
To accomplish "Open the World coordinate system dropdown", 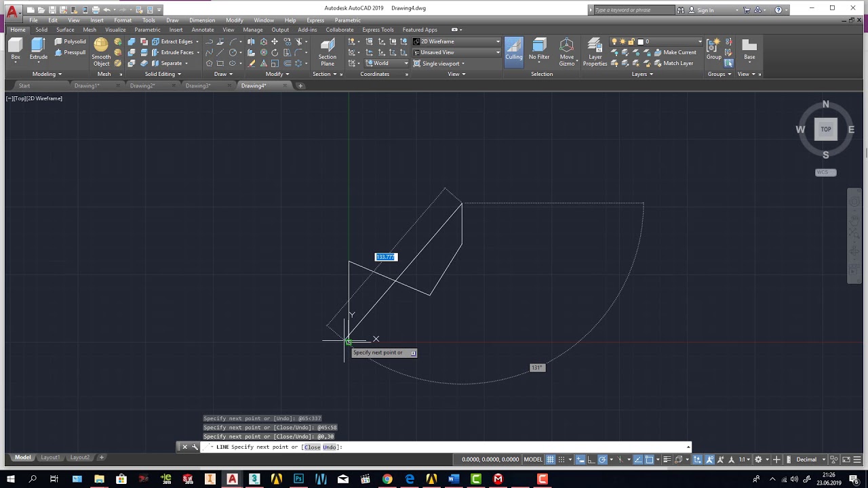I will point(388,63).
